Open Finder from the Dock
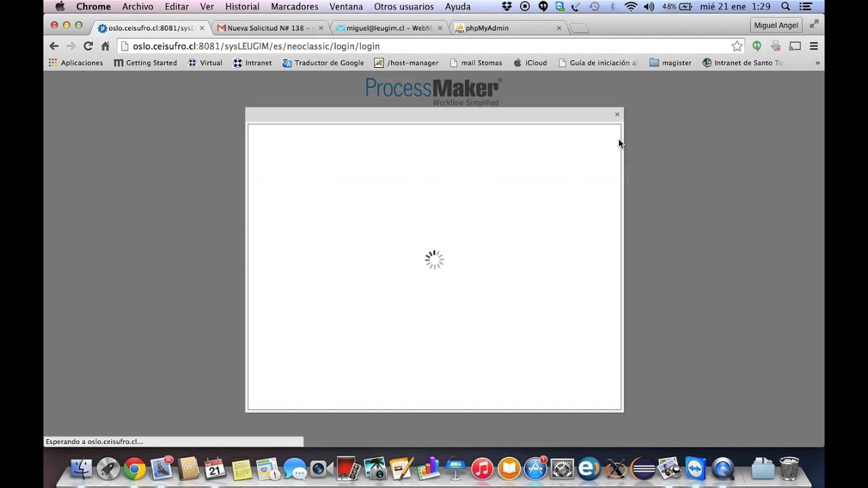The height and width of the screenshot is (488, 868). (x=81, y=469)
